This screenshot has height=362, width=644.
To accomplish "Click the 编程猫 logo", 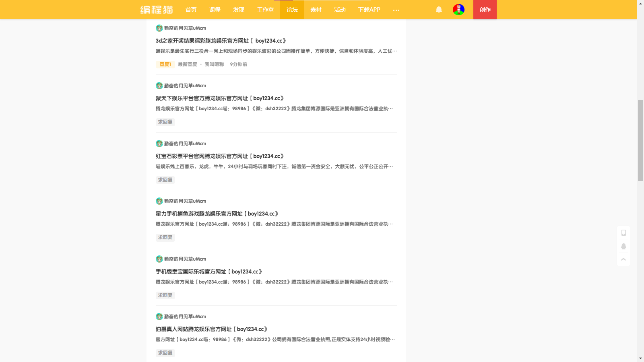I will (157, 10).
